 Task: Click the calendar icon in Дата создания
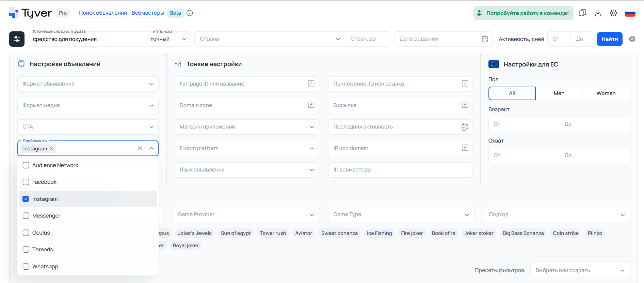tap(485, 39)
